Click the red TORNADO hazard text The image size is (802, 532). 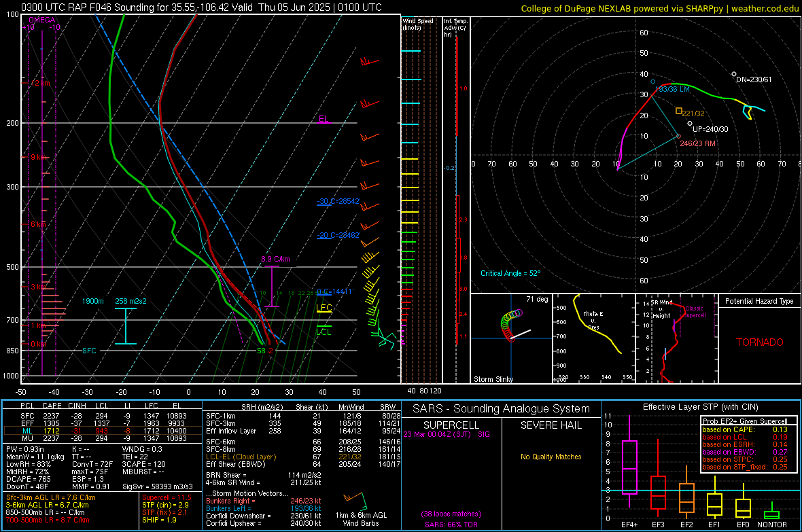760,342
